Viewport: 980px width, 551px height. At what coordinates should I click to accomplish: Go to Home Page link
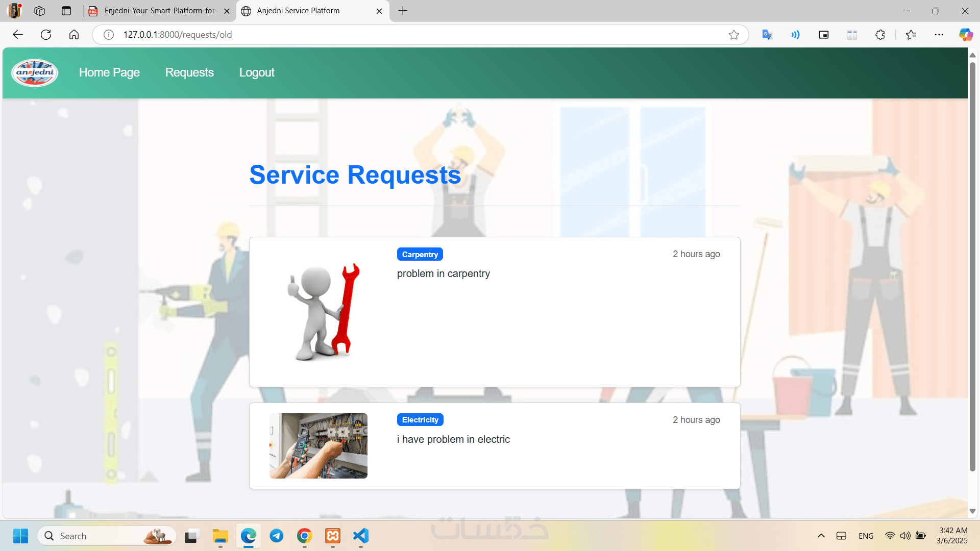pyautogui.click(x=109, y=72)
